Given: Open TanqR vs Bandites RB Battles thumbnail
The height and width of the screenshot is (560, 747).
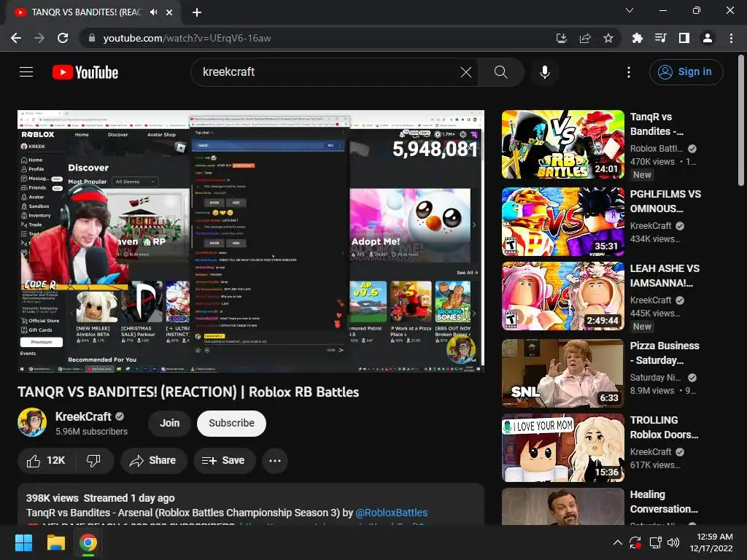Looking at the screenshot, I should (x=562, y=144).
